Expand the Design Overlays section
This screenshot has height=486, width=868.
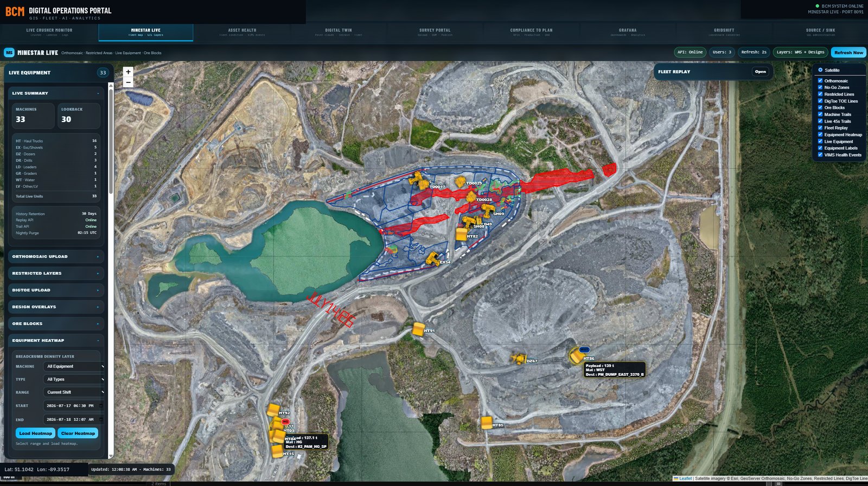(x=55, y=307)
